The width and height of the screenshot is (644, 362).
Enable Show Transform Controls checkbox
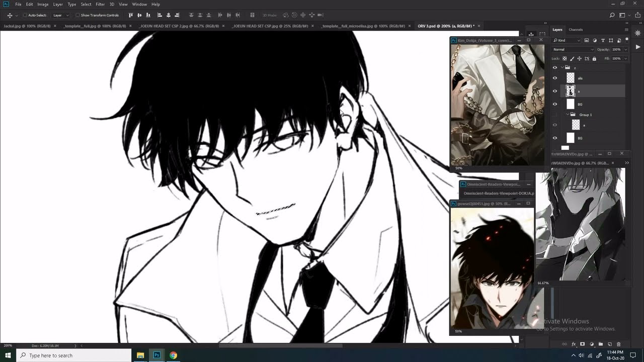pos(77,15)
